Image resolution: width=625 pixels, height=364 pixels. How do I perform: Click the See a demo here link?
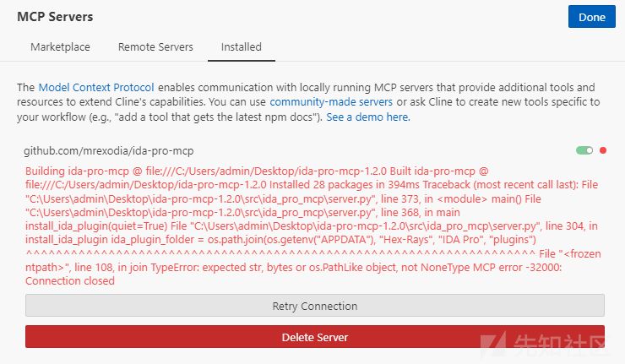point(368,117)
